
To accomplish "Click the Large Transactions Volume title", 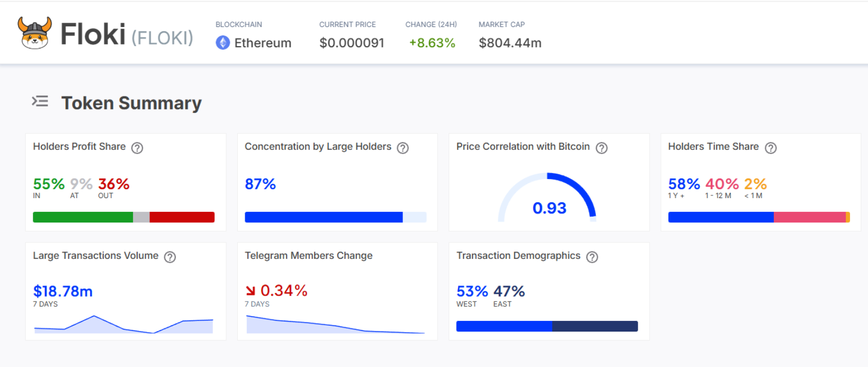I will pyautogui.click(x=96, y=256).
